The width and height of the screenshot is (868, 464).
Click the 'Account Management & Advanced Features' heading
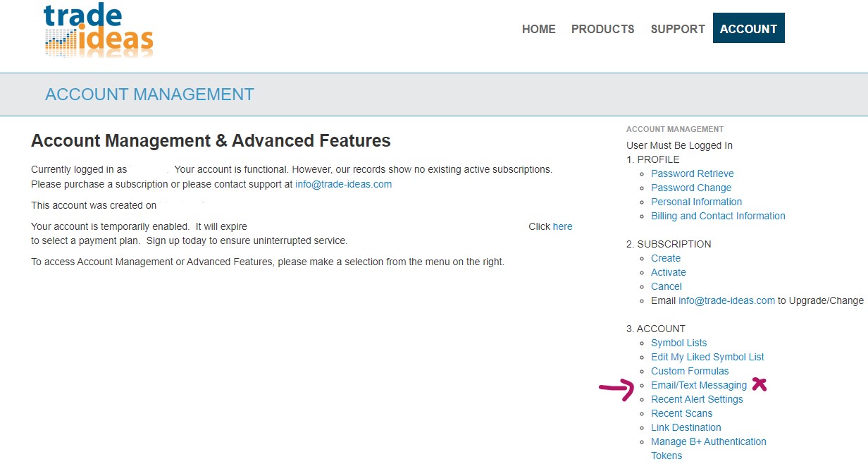211,140
